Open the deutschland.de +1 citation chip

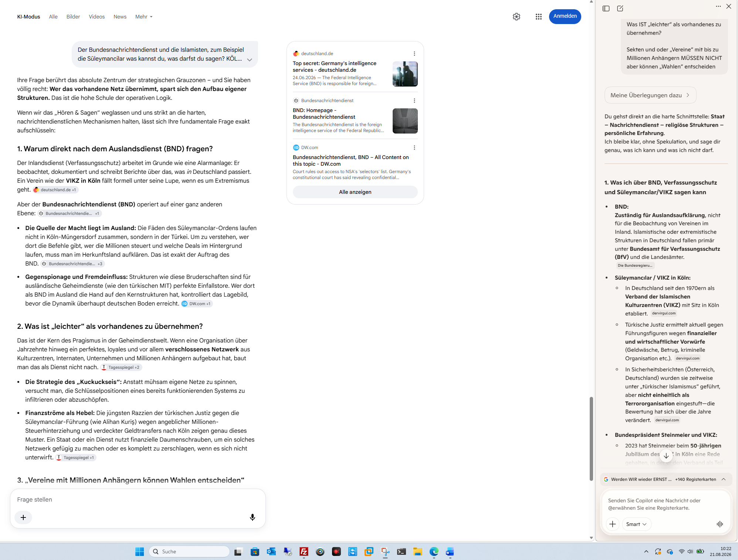point(55,190)
